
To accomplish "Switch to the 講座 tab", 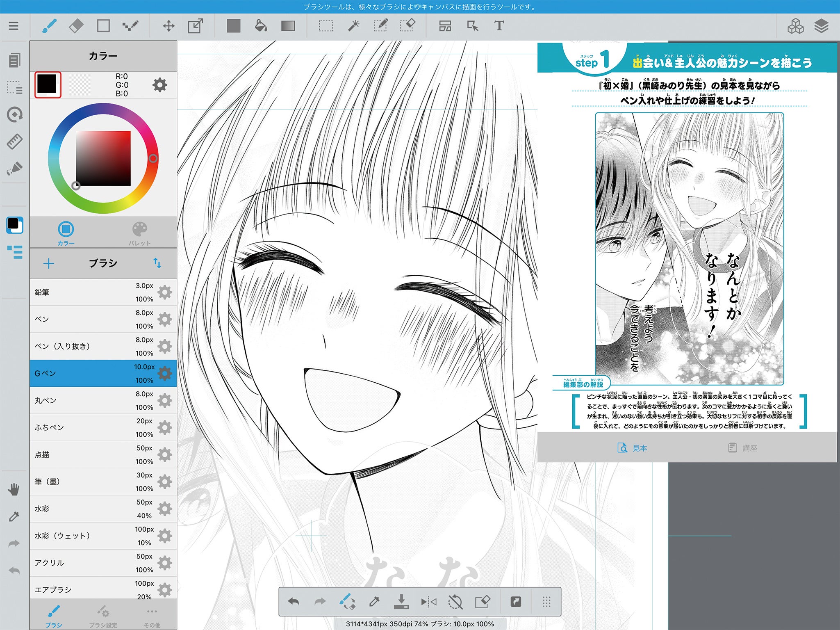I will click(743, 448).
